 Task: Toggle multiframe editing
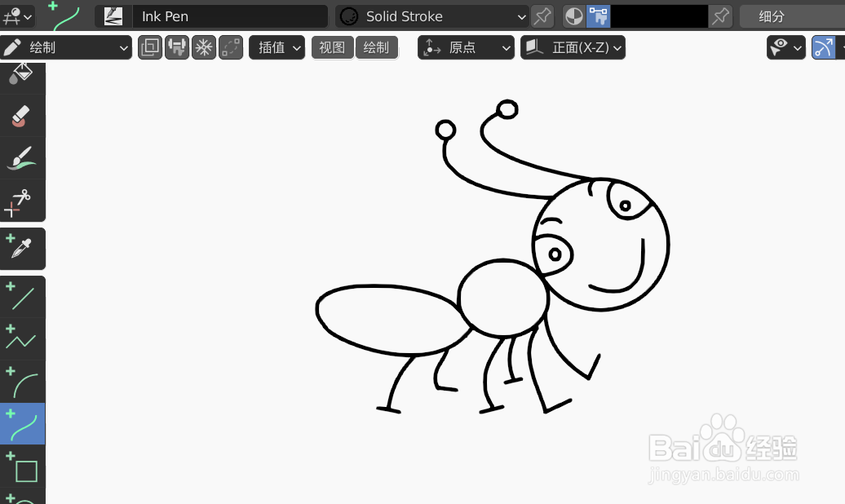[x=231, y=47]
